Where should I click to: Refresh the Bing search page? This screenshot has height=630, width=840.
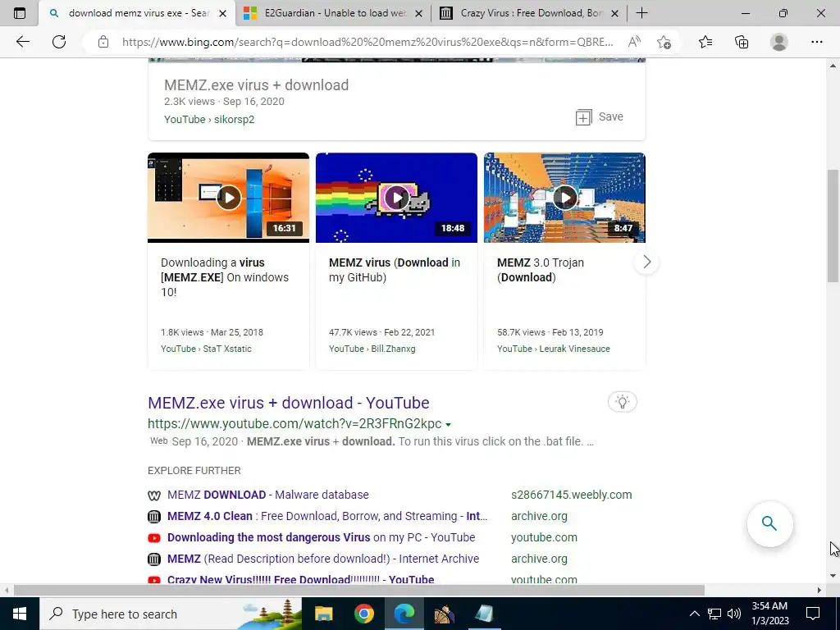[59, 42]
